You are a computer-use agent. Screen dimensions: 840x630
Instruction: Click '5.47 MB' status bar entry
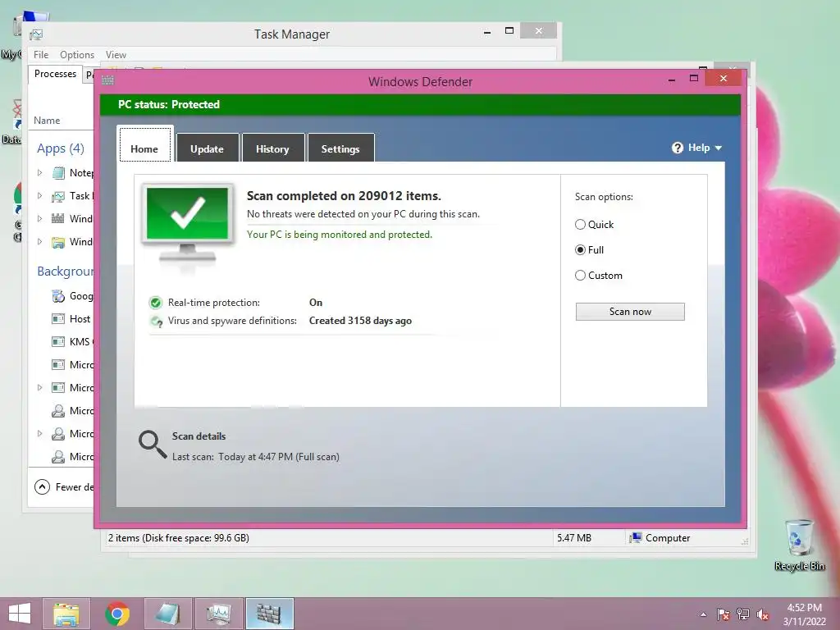574,538
